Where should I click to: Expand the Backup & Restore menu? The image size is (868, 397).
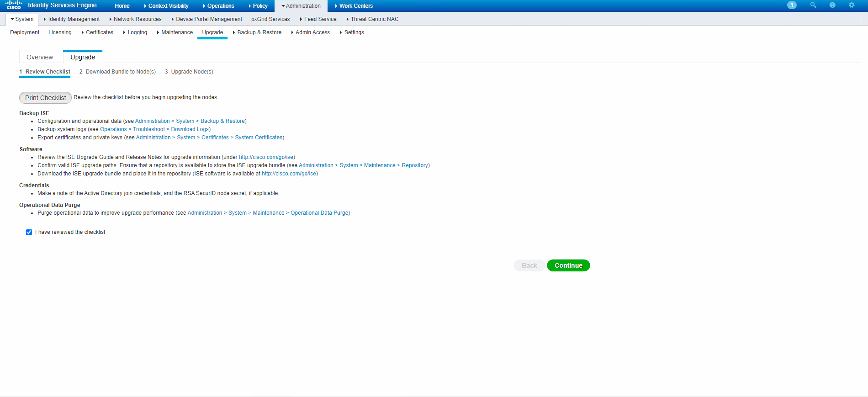click(257, 32)
